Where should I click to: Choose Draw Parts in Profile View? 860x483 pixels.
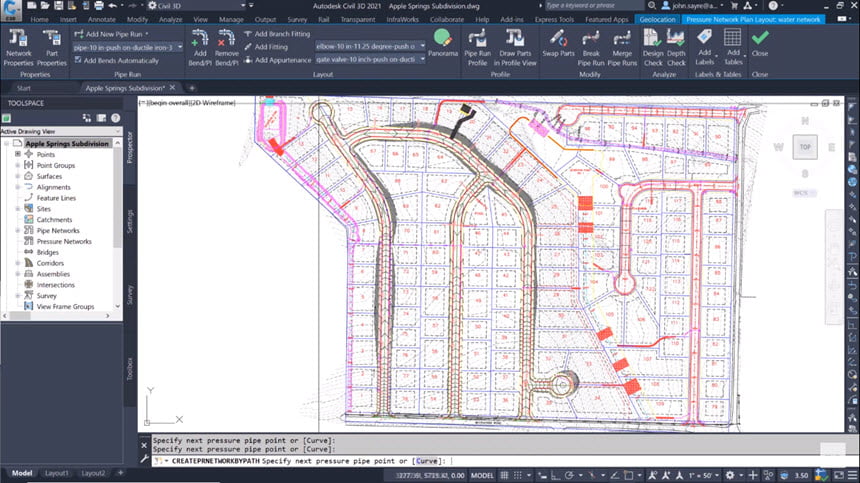coord(514,48)
